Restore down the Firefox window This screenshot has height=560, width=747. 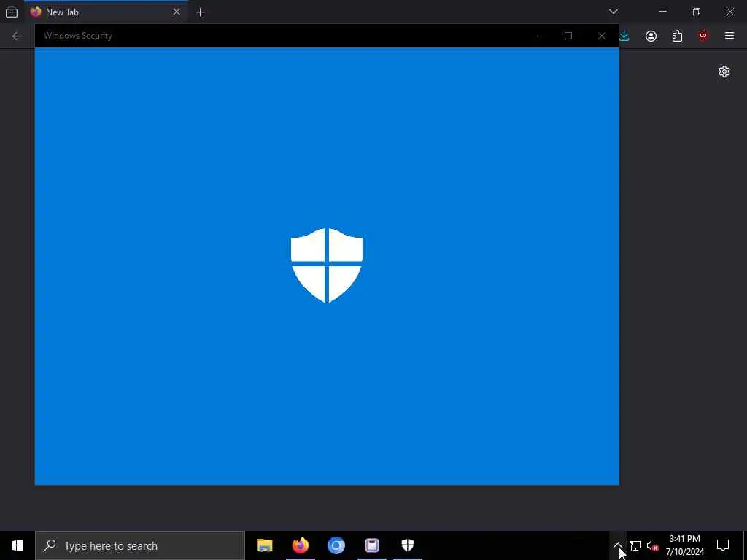pyautogui.click(x=697, y=12)
